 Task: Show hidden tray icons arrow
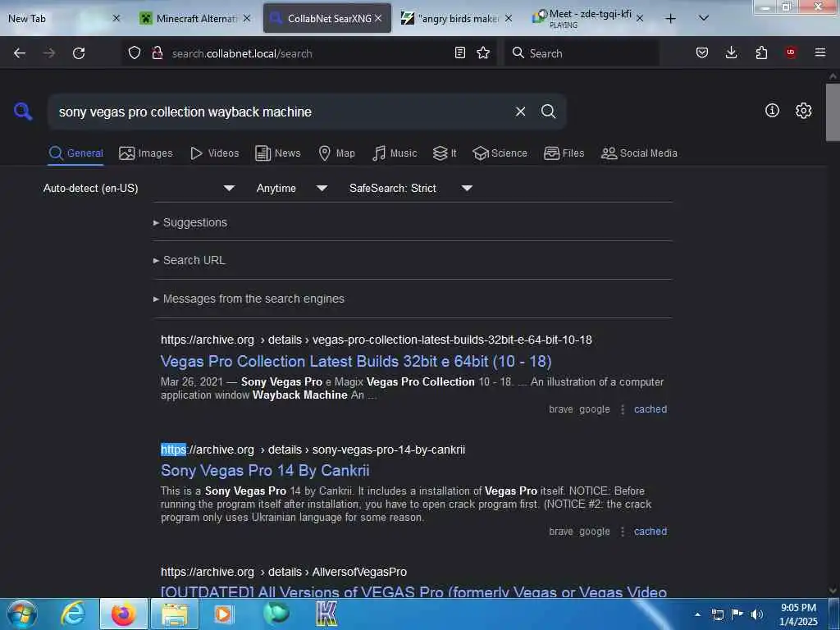click(697, 614)
